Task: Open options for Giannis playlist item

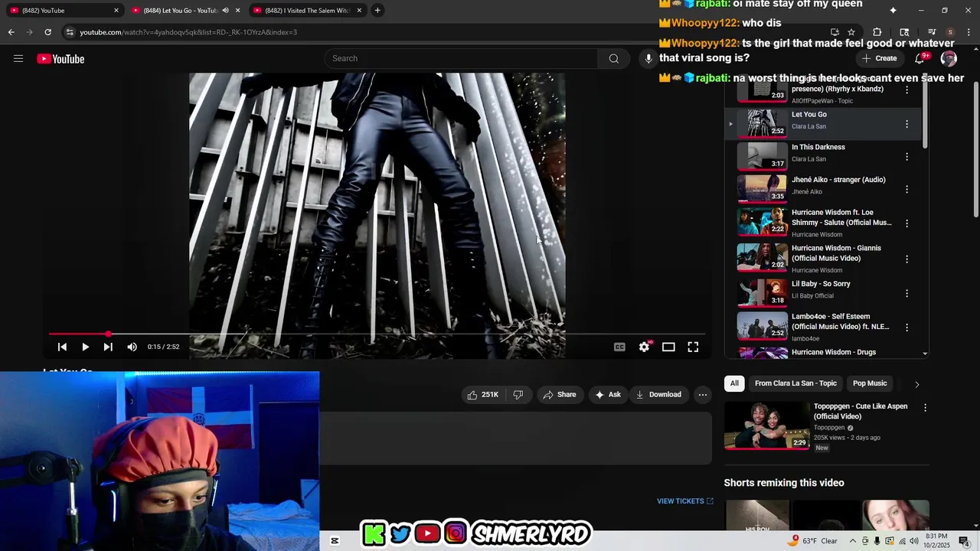Action: click(x=907, y=259)
